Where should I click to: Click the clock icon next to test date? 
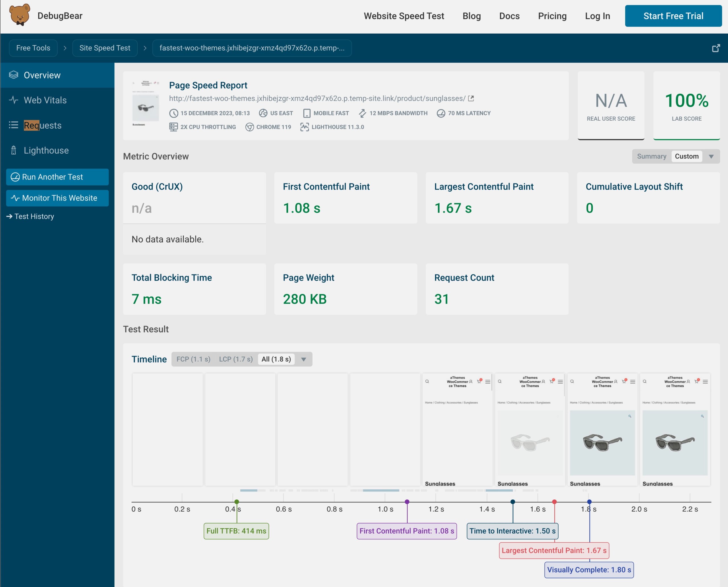click(173, 113)
